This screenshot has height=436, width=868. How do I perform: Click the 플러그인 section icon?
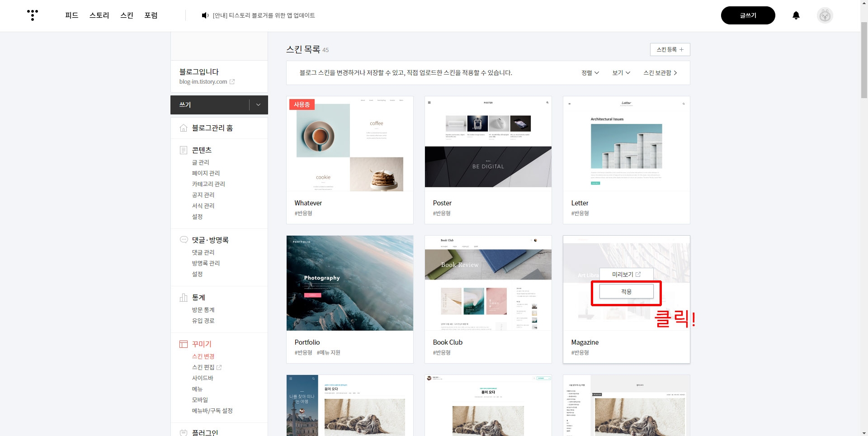click(184, 432)
